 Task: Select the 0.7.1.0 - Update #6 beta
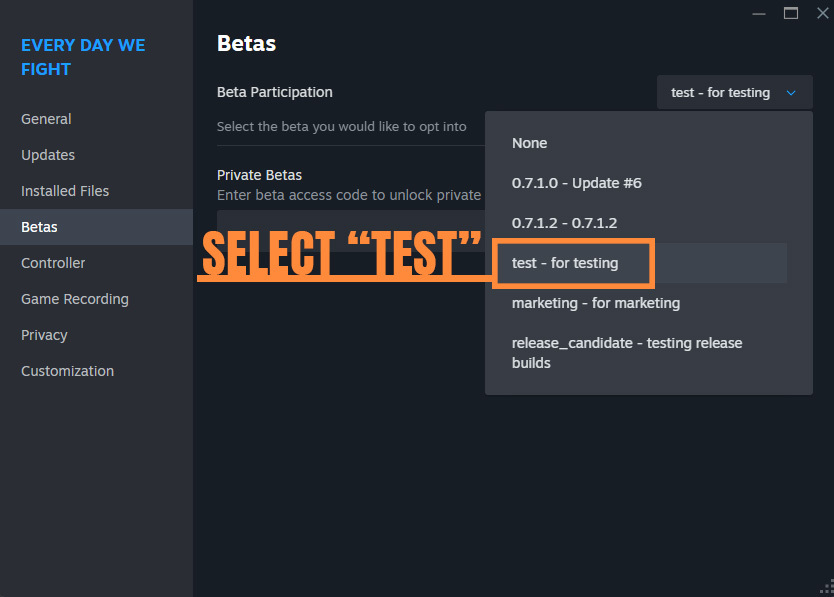point(577,183)
